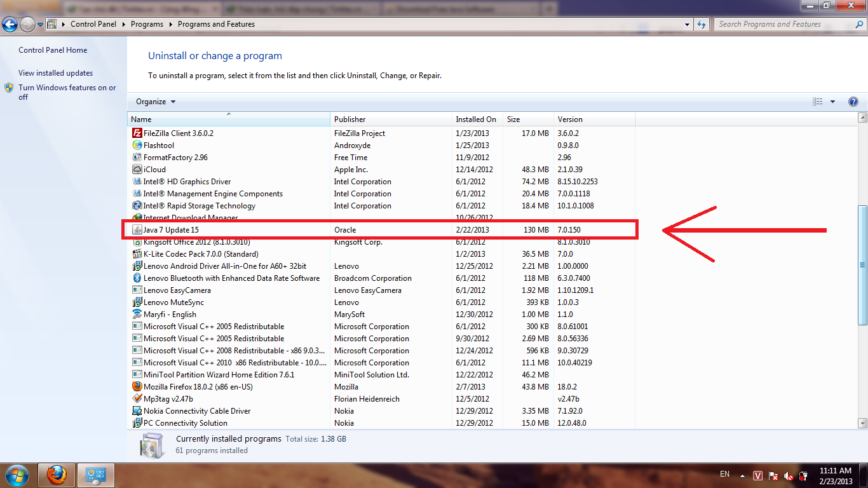Sort by the Size column header
This screenshot has width=868, height=488.
coord(528,119)
